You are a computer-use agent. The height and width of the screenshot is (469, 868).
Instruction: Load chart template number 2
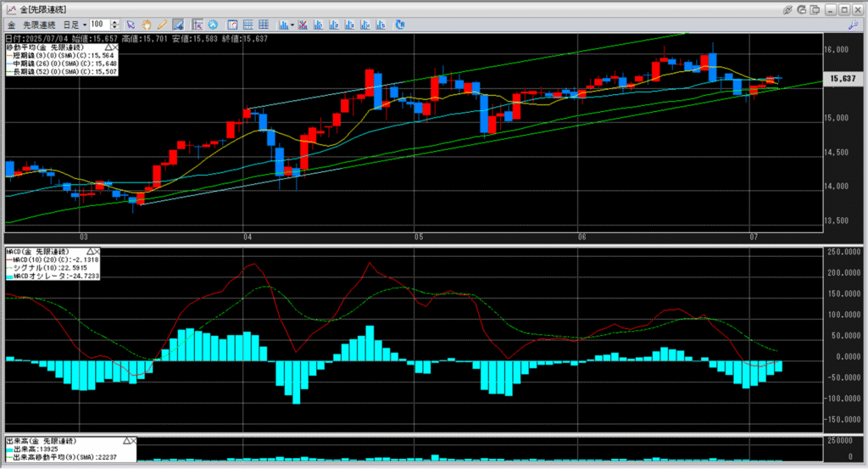(334, 25)
